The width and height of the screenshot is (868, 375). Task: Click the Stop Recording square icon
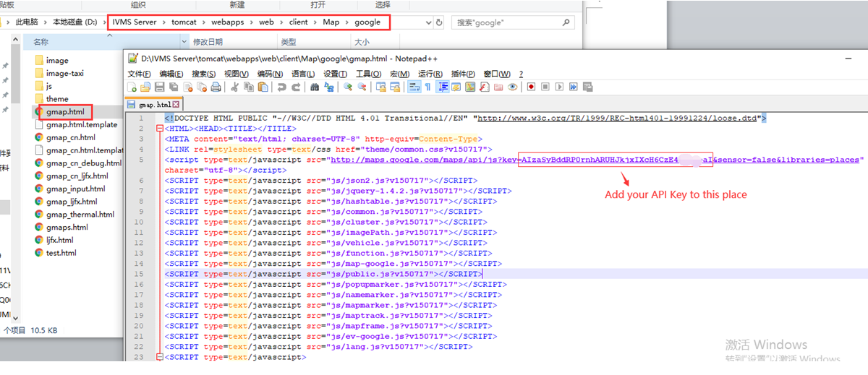tap(545, 87)
